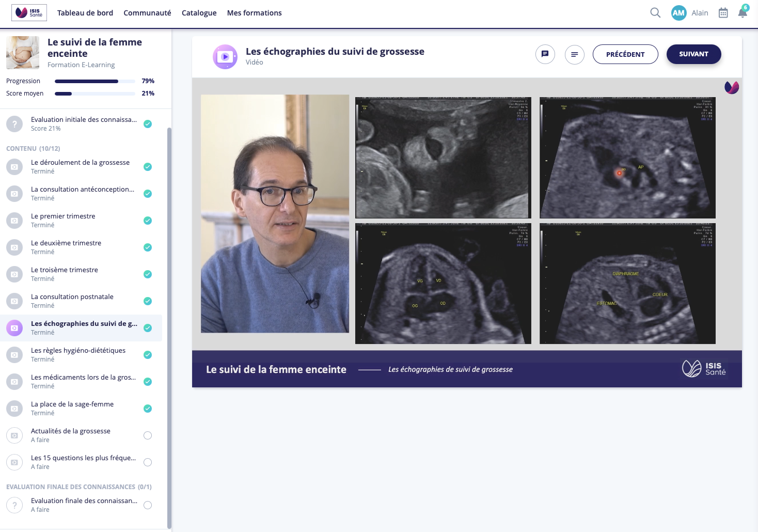Click empty status circle for Actualités de la grossesse

pos(148,435)
